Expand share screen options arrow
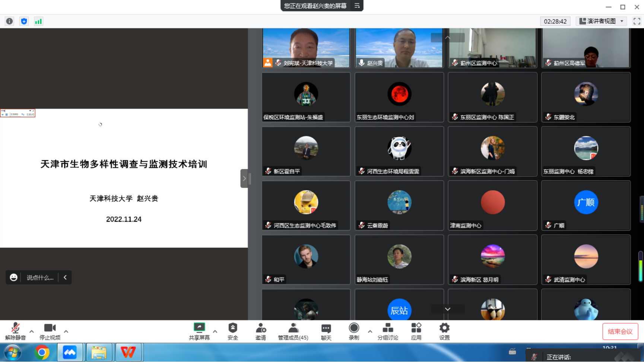 [x=215, y=331]
